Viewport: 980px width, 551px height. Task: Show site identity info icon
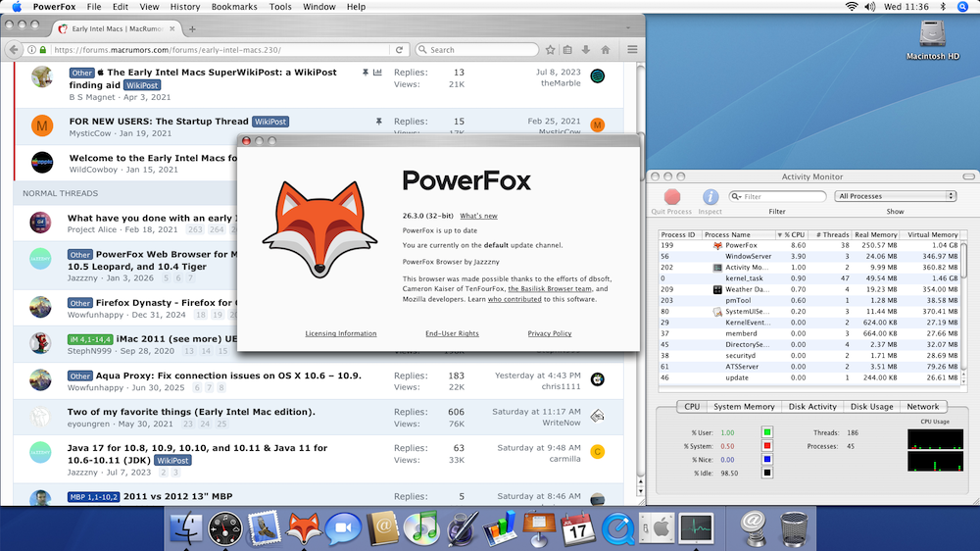tap(31, 49)
